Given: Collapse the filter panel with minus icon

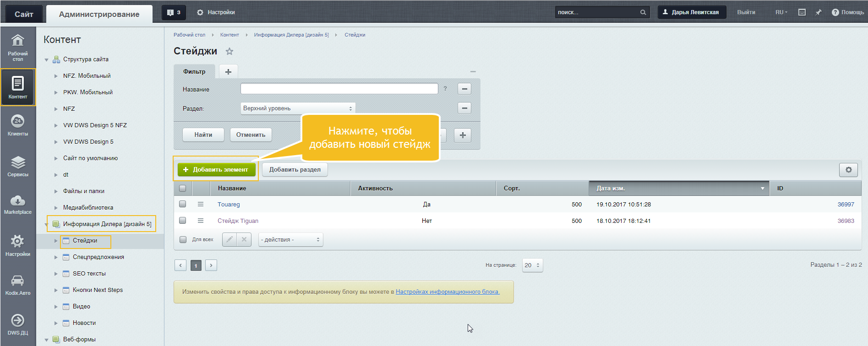Looking at the screenshot, I should [473, 71].
